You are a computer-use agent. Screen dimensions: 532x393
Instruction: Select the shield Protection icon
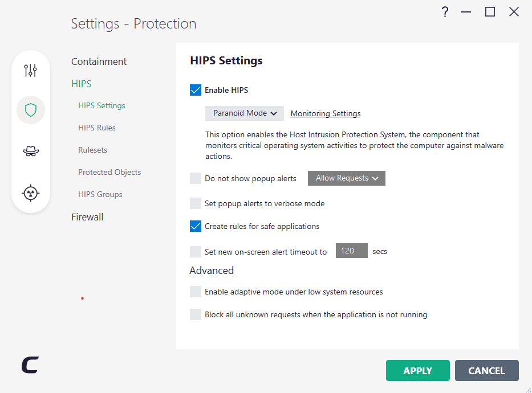point(31,110)
